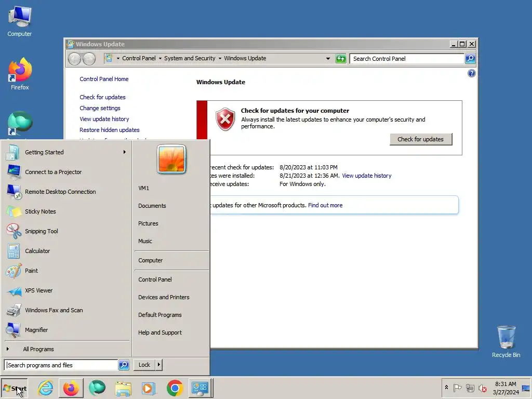Open Help and Support
532x399 pixels.
pyautogui.click(x=160, y=332)
